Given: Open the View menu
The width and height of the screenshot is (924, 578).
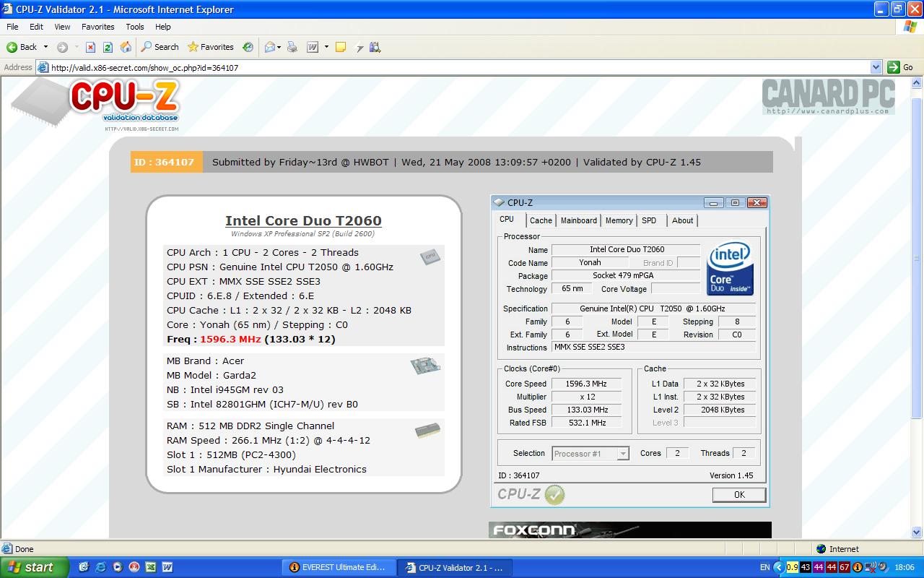Looking at the screenshot, I should [62, 27].
